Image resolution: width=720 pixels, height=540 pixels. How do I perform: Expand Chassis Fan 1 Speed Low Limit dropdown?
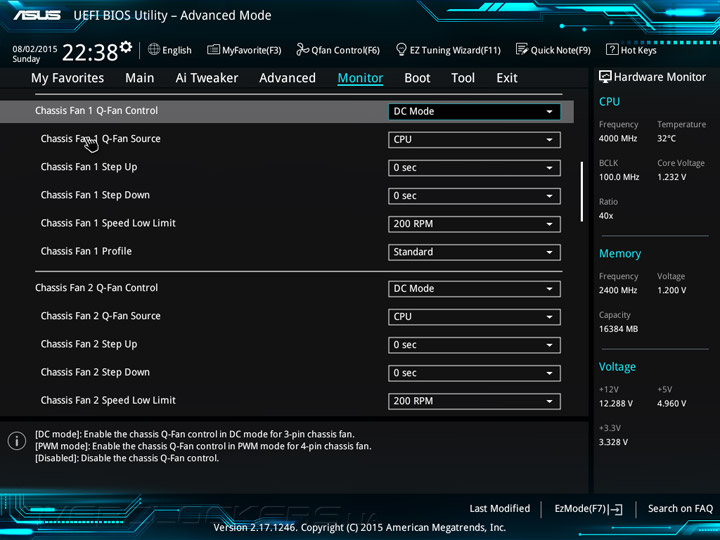(474, 224)
